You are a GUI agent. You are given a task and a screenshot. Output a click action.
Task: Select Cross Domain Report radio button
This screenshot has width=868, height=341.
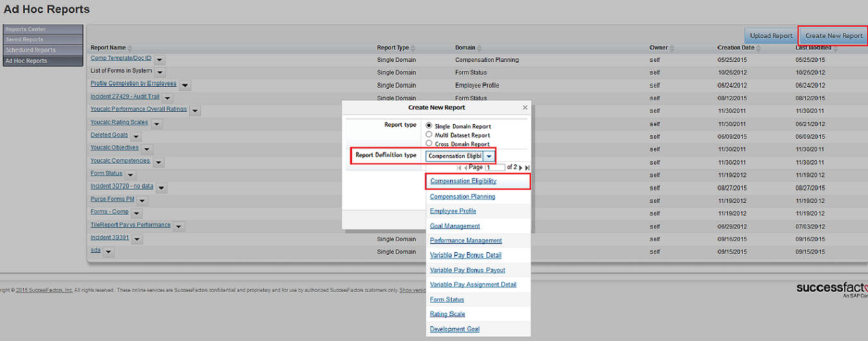429,143
